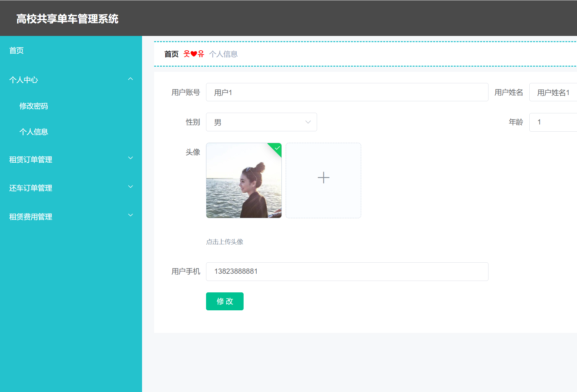The image size is (577, 392).
Task: Click the 用户账号 input field
Action: pos(347,92)
